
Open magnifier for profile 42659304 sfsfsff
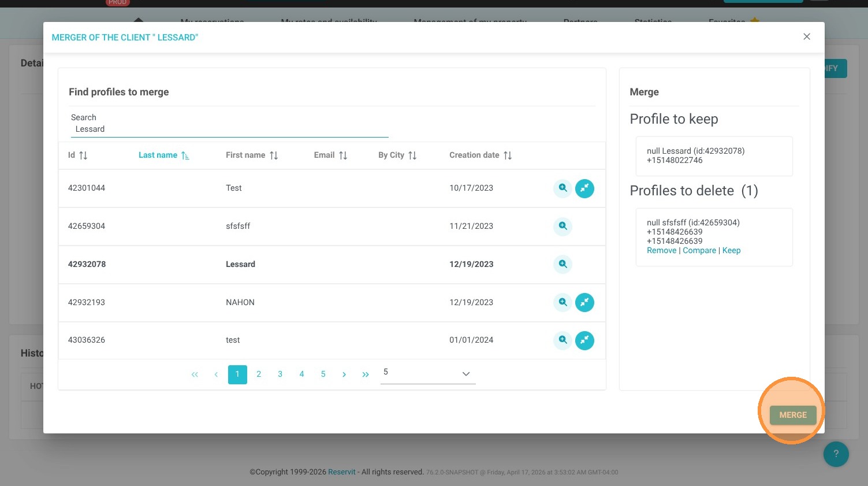coord(562,227)
